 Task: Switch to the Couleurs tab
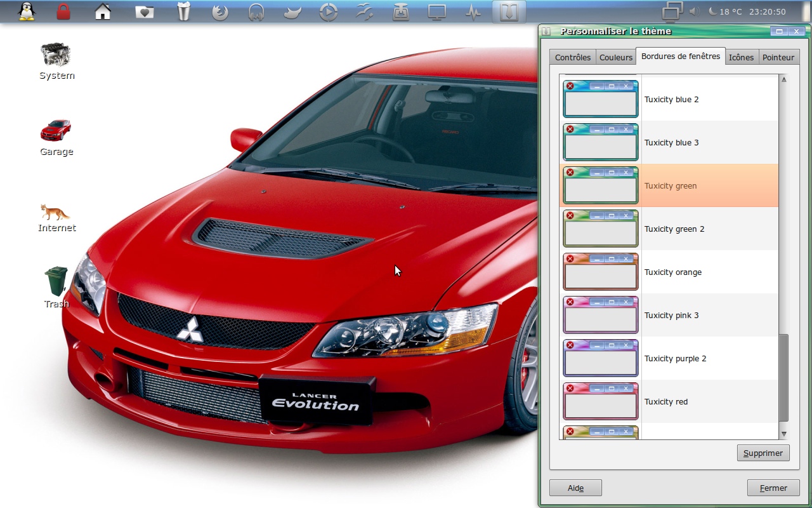click(x=616, y=57)
